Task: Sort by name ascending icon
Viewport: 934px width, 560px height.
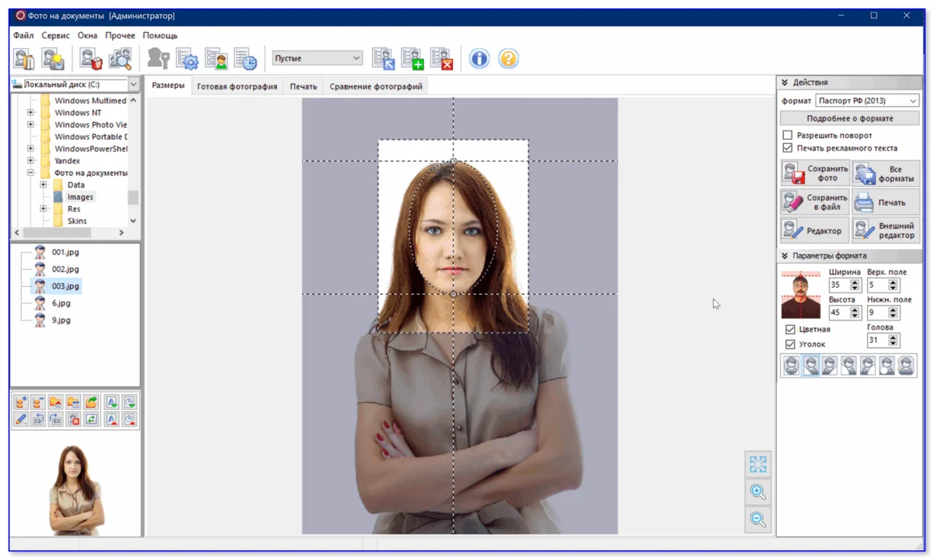Action: 112,402
